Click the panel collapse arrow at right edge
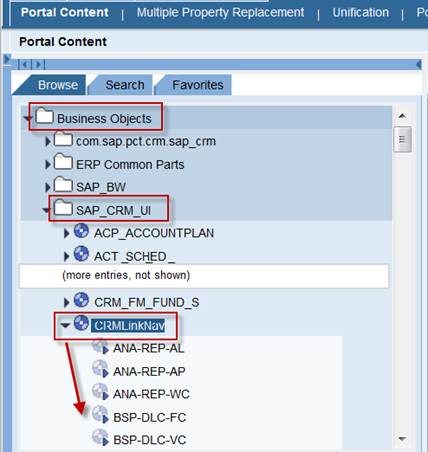The height and width of the screenshot is (452, 428). pyautogui.click(x=419, y=64)
